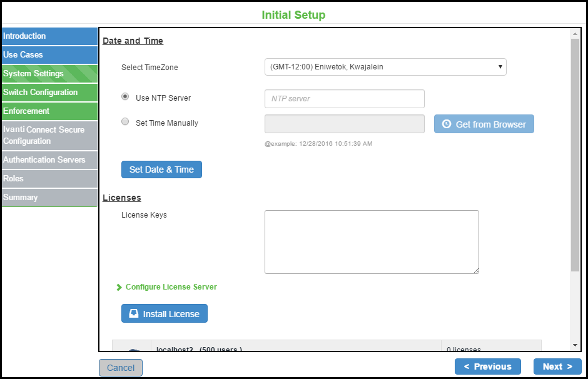Cancel the initial setup

tap(121, 368)
